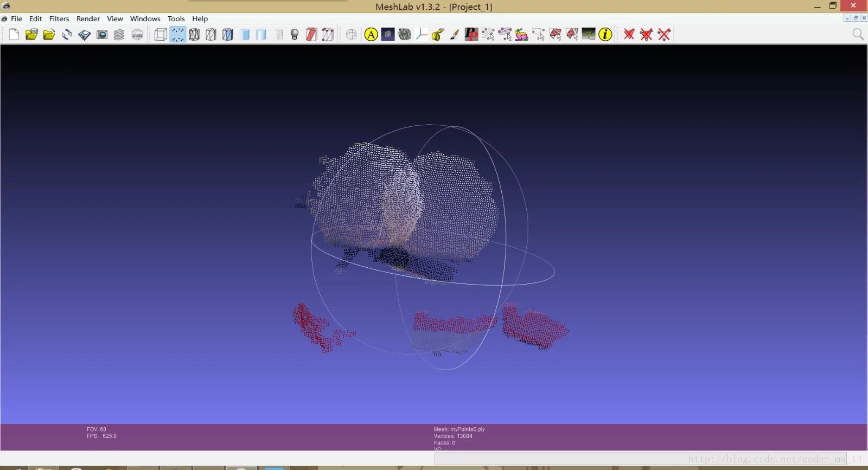Click the dark green landscape image icon
This screenshot has width=868, height=470.
589,35
